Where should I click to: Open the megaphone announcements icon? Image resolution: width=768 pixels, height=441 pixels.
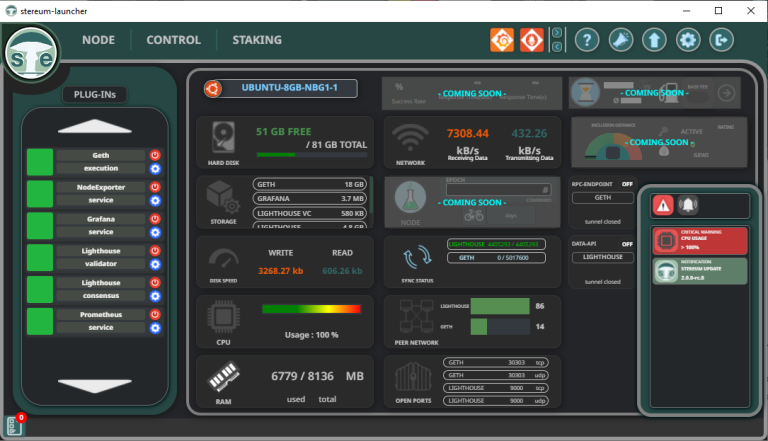[621, 40]
